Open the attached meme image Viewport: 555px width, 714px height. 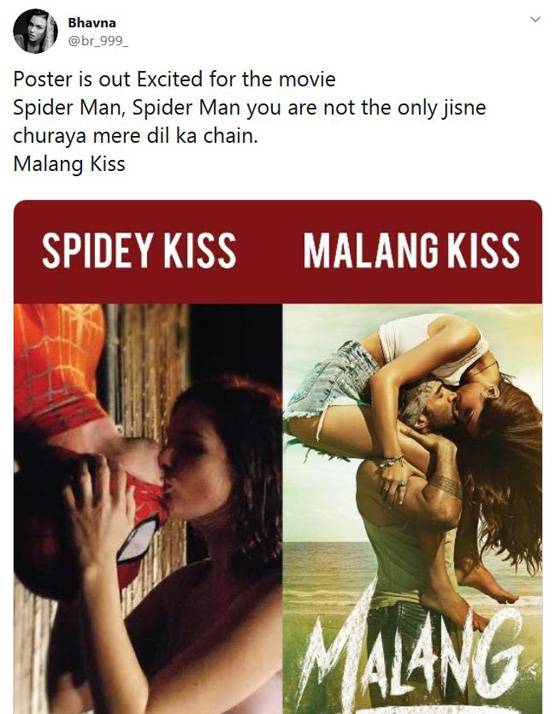point(278,457)
